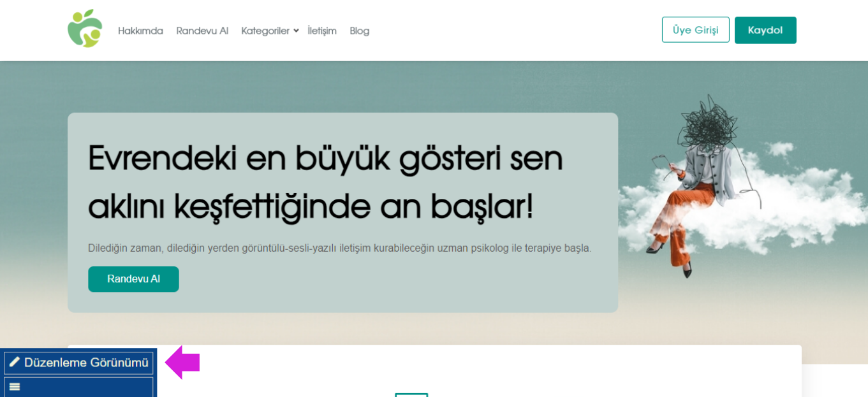The width and height of the screenshot is (868, 397).
Task: Click the green apple site logo
Action: pyautogui.click(x=85, y=29)
